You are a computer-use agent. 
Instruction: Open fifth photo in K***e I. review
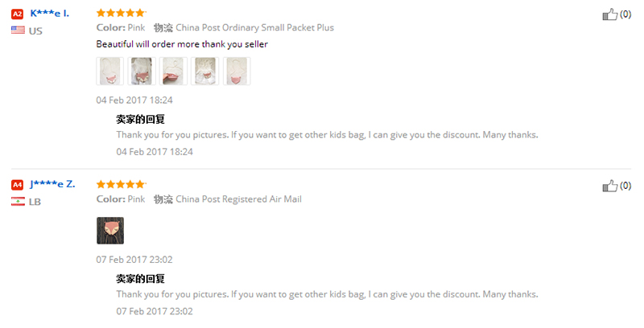237,71
